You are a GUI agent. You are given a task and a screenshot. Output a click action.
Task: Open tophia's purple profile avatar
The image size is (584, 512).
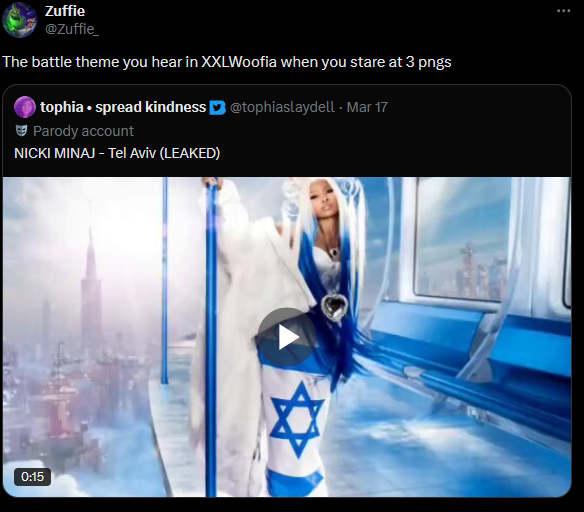click(25, 107)
